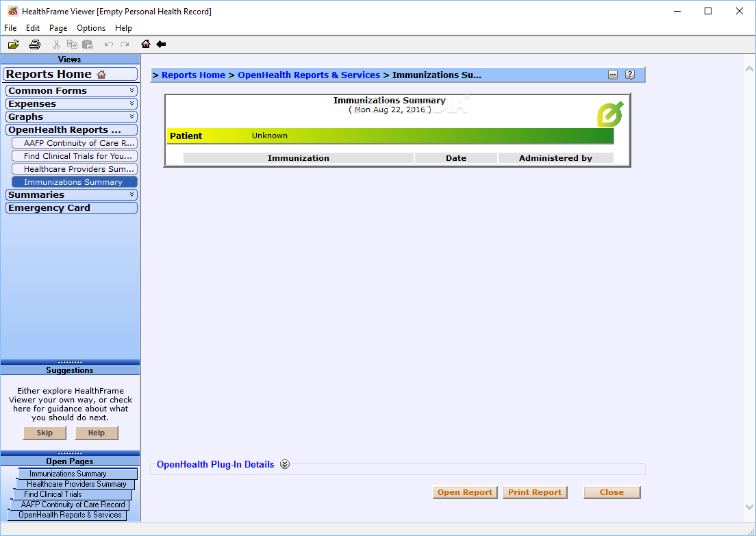This screenshot has width=756, height=536.
Task: Switch to Healthcare Providers Summary open page
Action: click(x=76, y=484)
